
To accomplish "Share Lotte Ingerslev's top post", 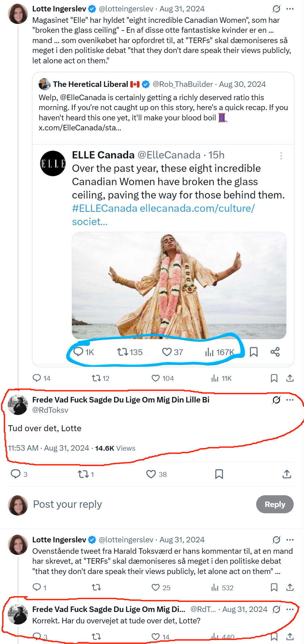I will point(290,378).
